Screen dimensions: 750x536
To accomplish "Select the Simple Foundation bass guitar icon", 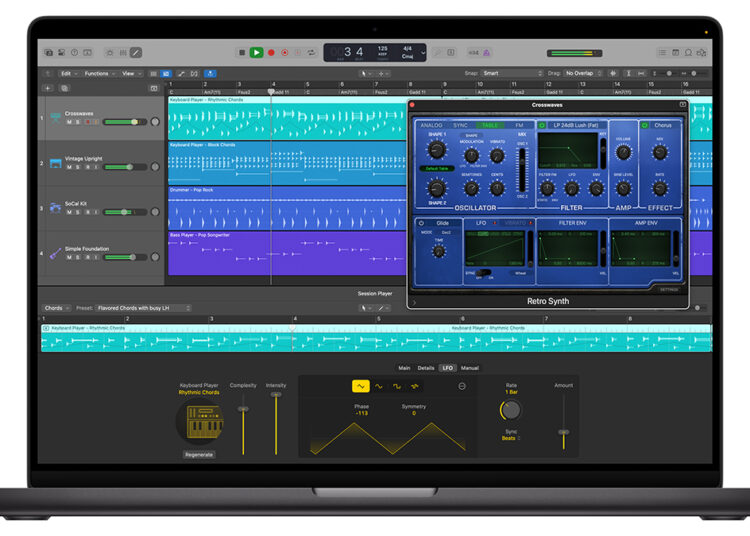I will pos(55,253).
